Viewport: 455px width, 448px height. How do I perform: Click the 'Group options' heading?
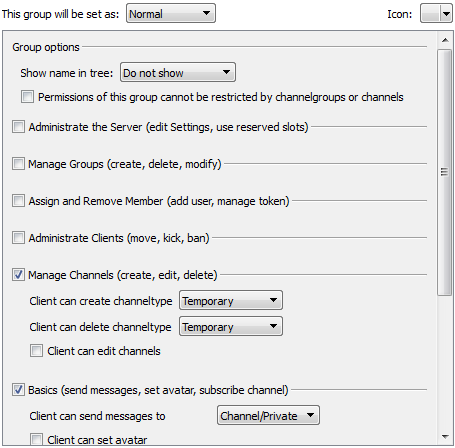click(46, 47)
